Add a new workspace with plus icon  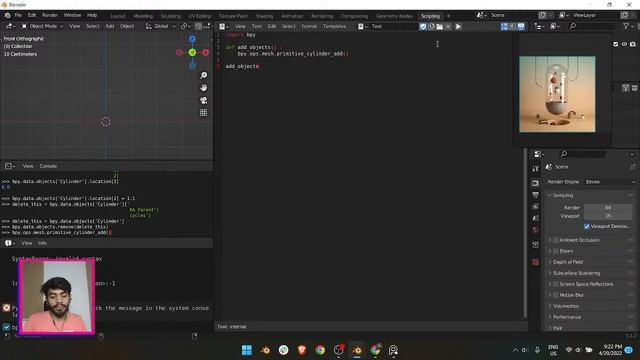[x=448, y=16]
